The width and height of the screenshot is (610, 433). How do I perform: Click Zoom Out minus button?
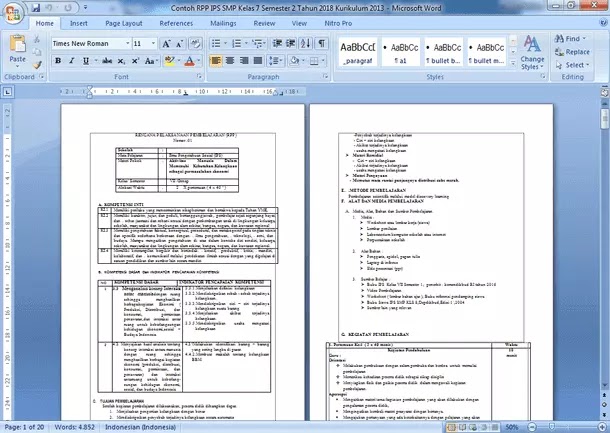(532, 427)
